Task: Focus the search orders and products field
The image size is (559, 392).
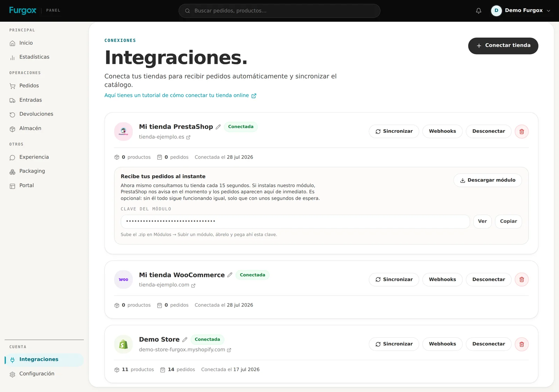Action: pyautogui.click(x=279, y=11)
